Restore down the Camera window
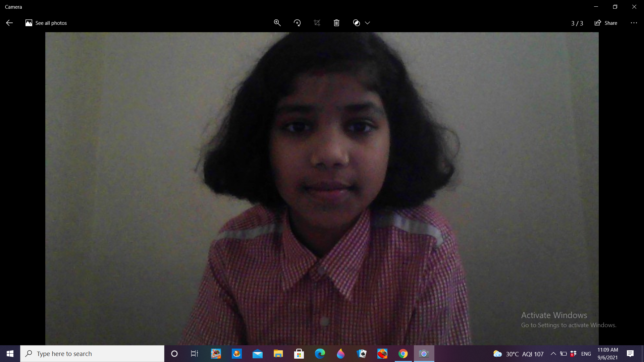This screenshot has width=644, height=362. 615,7
